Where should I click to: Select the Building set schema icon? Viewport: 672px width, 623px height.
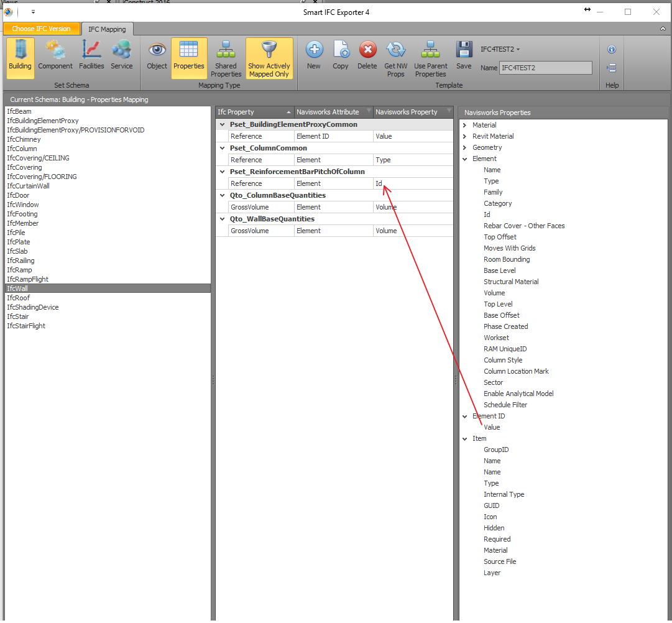pyautogui.click(x=20, y=56)
